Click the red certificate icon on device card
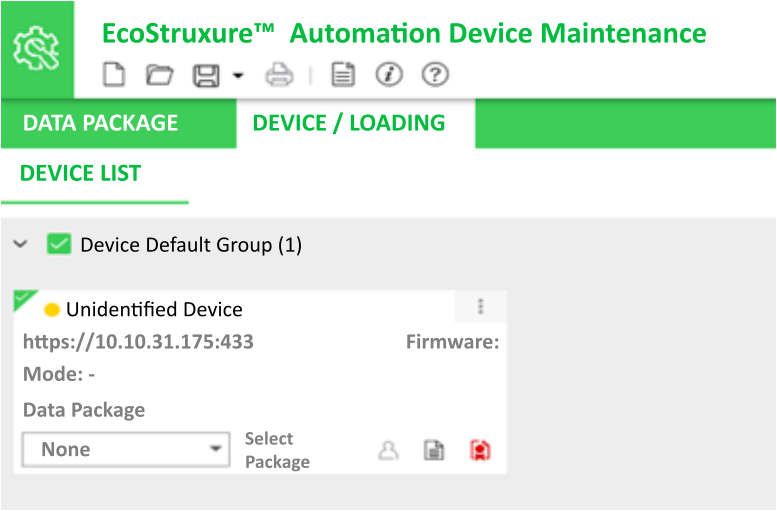Image resolution: width=777 pixels, height=511 pixels. (480, 451)
